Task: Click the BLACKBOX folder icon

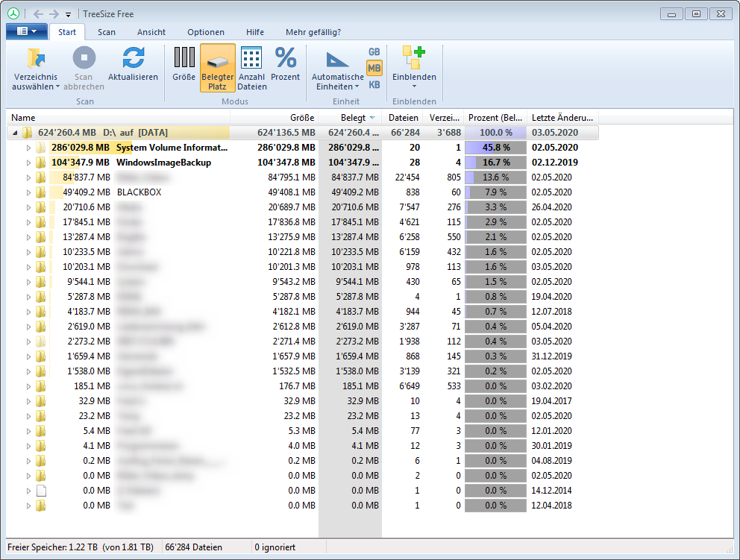Action: 40,192
